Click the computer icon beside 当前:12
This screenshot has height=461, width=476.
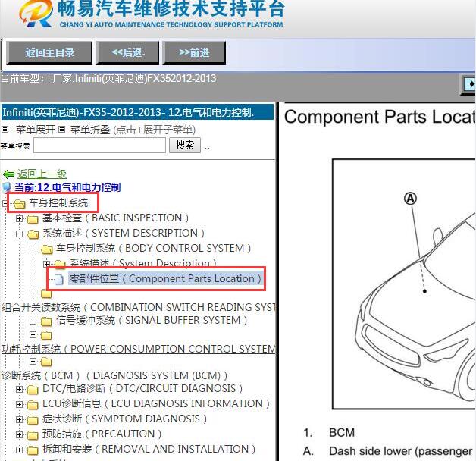coord(7,188)
